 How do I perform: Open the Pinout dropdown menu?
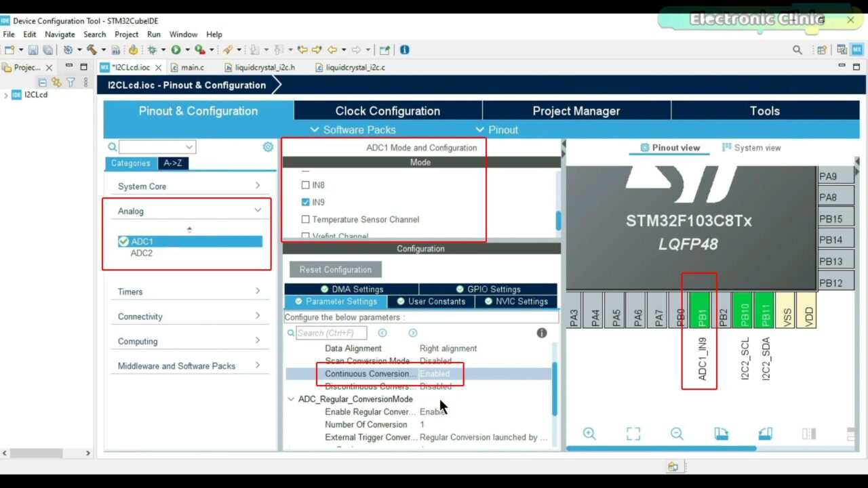496,130
